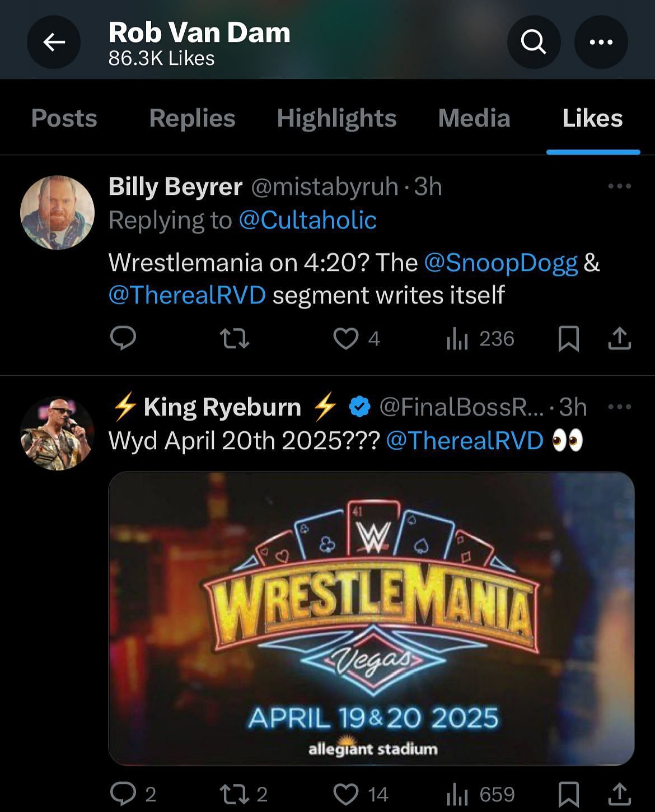The image size is (655, 812).
Task: Like King Ryeburn's post
Action: pos(346,794)
